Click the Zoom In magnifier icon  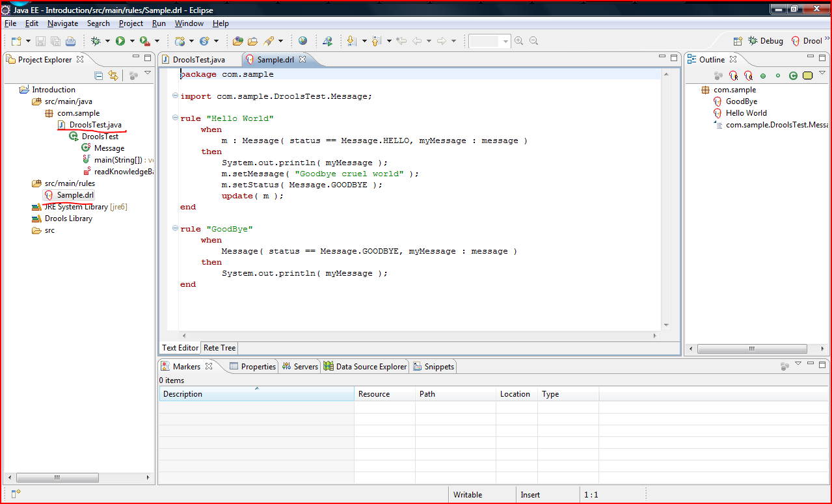(x=518, y=41)
